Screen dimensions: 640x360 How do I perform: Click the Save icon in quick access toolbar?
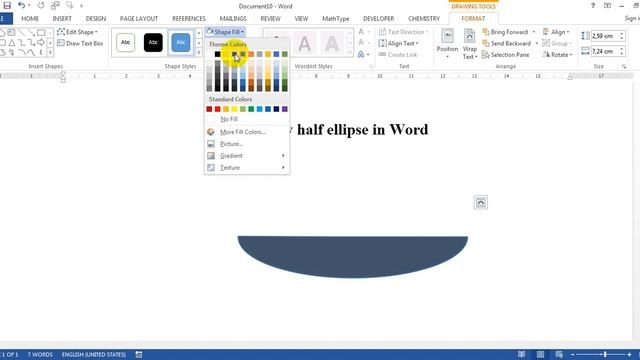pos(7,6)
